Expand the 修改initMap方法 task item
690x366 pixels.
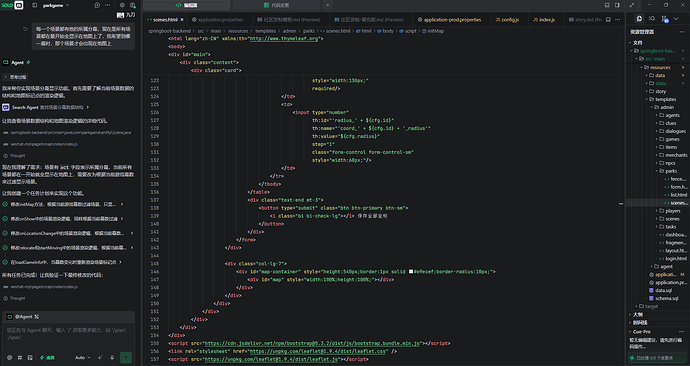point(63,205)
